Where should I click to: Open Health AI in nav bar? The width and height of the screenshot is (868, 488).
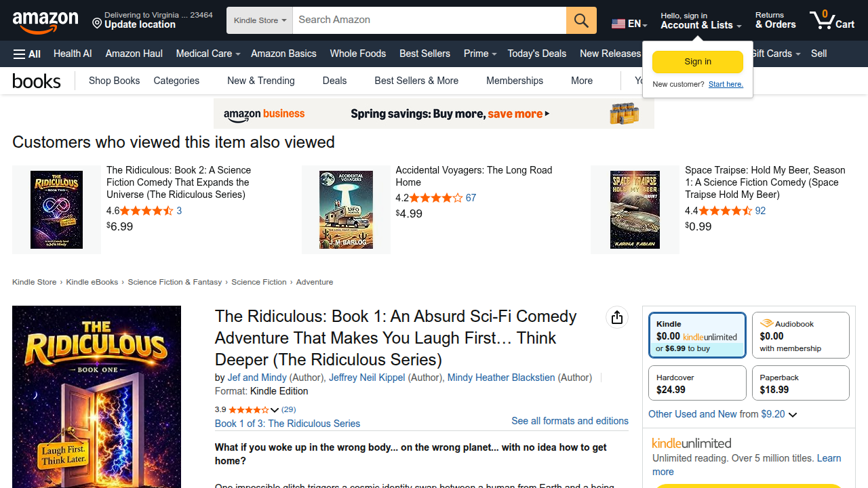point(73,54)
